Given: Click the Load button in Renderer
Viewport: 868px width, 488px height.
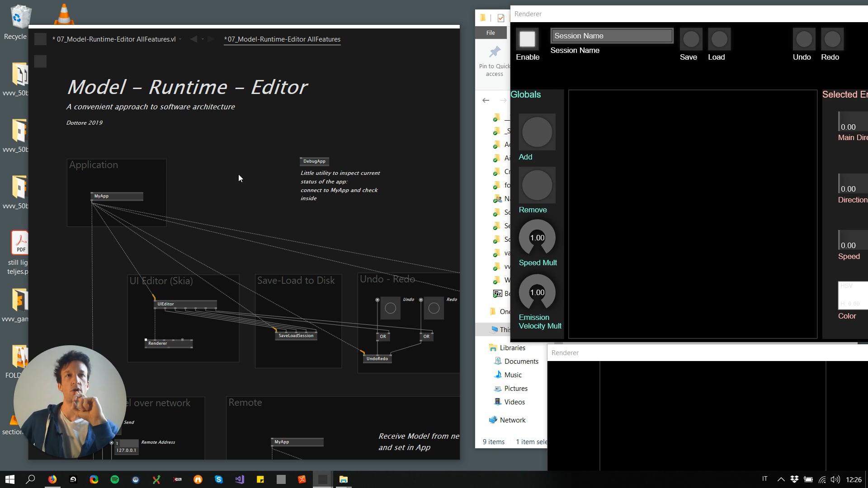Looking at the screenshot, I should point(719,39).
